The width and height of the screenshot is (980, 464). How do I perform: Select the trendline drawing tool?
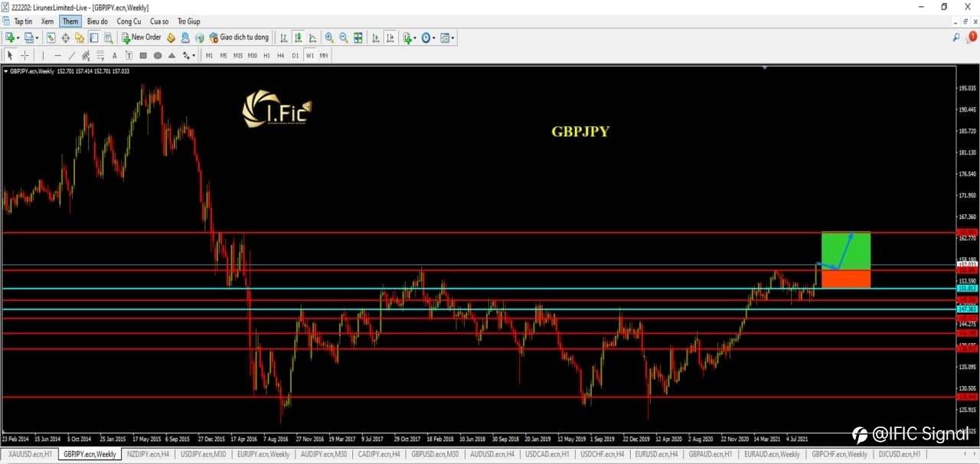pyautogui.click(x=72, y=55)
